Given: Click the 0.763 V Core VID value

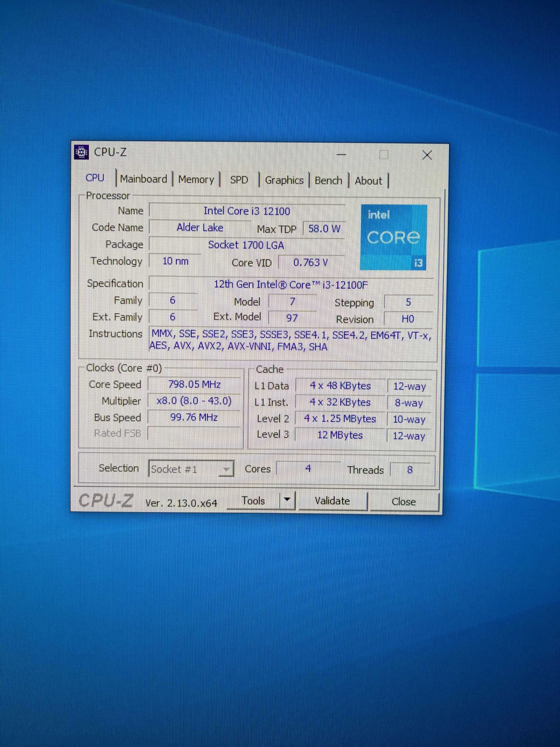Looking at the screenshot, I should [x=311, y=262].
